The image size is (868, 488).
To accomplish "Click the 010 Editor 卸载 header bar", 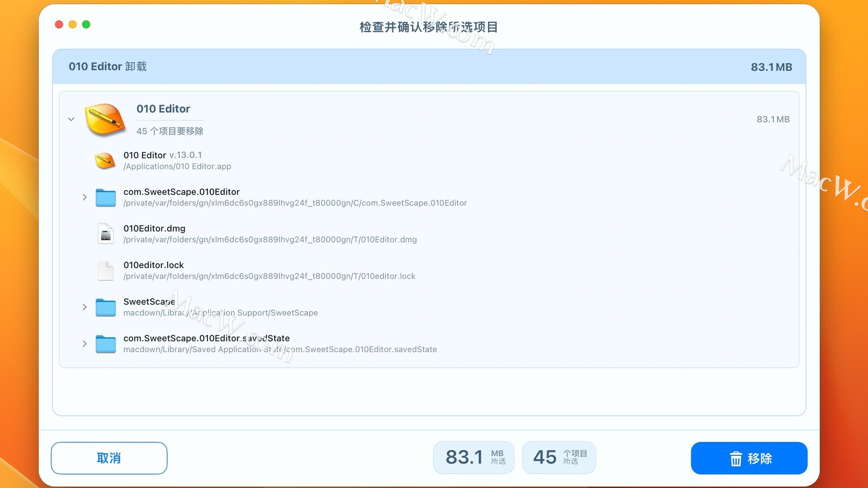I will click(429, 67).
